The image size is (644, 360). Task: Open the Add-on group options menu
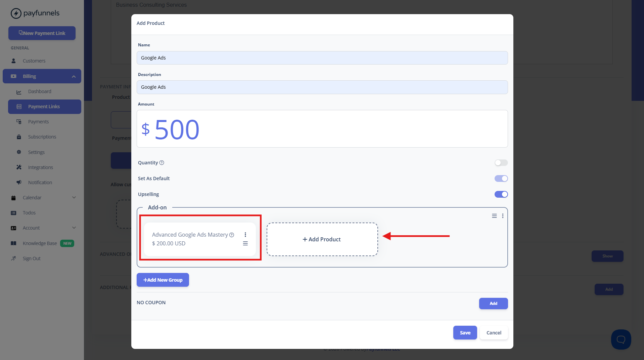click(x=503, y=216)
